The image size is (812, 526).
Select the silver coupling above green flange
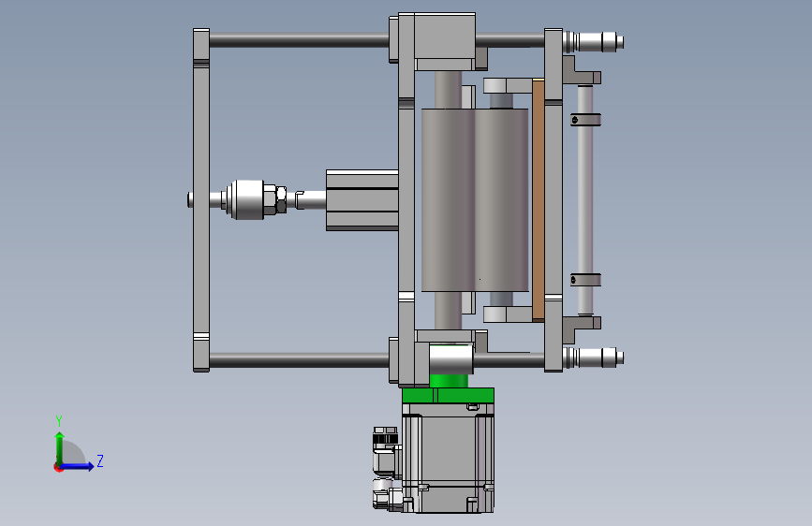450,358
